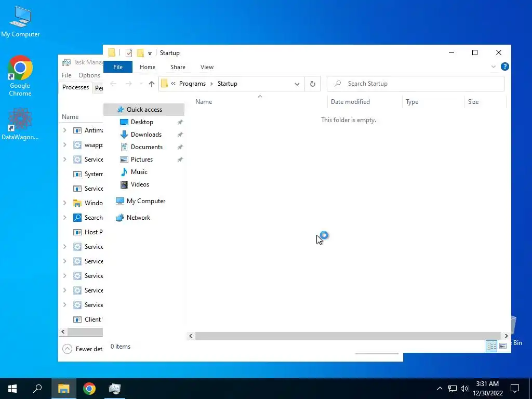Select the System process in Task Manager
The height and width of the screenshot is (399, 532).
point(88,174)
